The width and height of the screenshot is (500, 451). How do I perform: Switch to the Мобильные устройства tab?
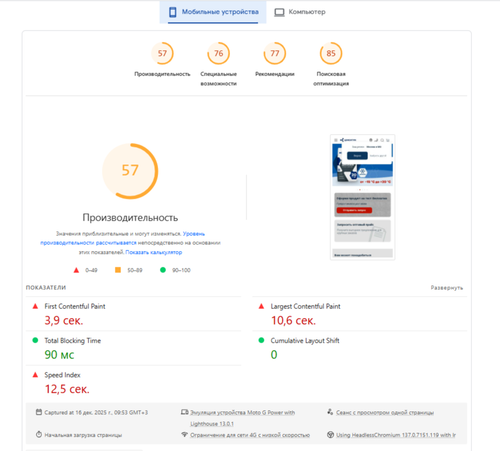click(213, 12)
